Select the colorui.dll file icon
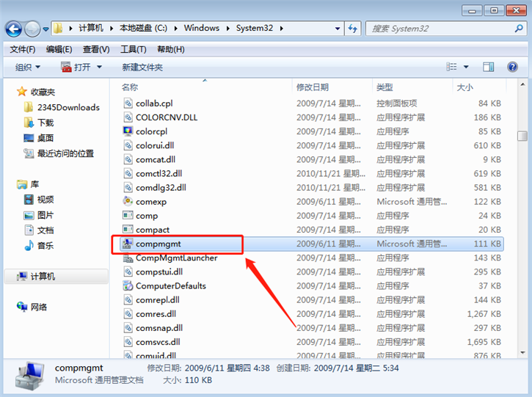This screenshot has width=532, height=397. (128, 145)
